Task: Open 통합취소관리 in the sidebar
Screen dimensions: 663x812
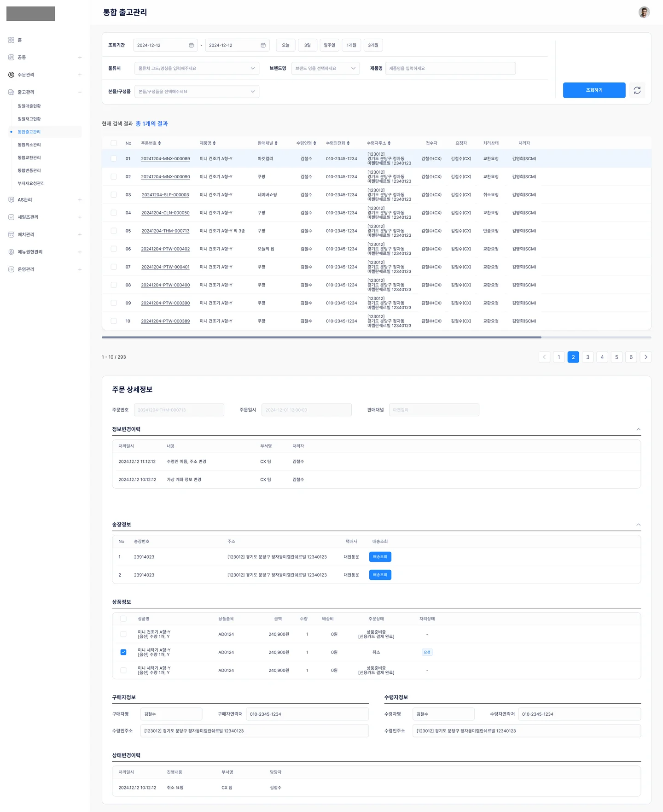Action: (x=29, y=145)
